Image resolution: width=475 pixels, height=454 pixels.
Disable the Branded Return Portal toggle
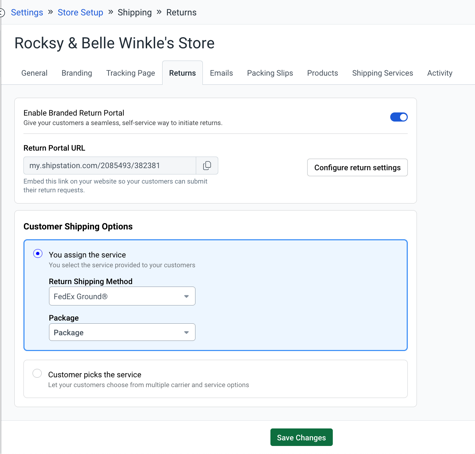click(399, 117)
